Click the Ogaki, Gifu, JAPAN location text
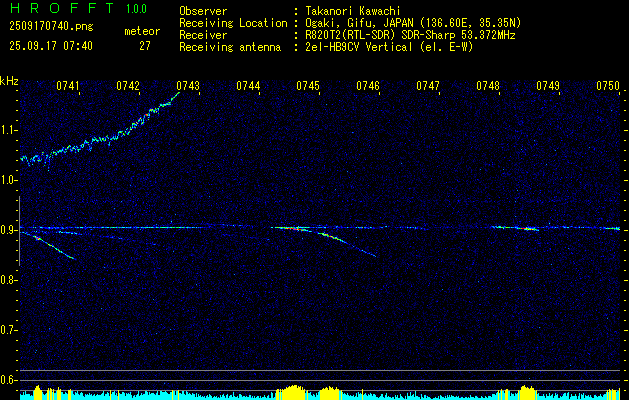The width and height of the screenshot is (629, 400). tap(413, 23)
